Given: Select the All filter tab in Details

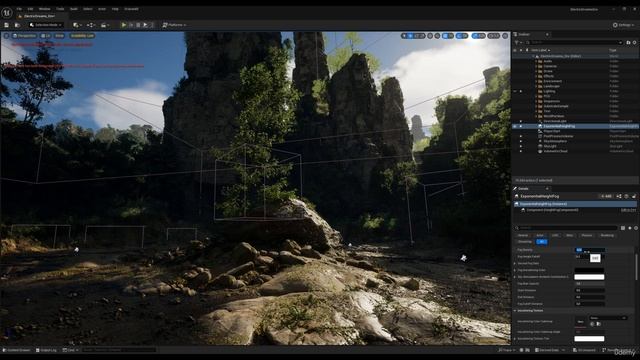Looking at the screenshot, I should [542, 242].
